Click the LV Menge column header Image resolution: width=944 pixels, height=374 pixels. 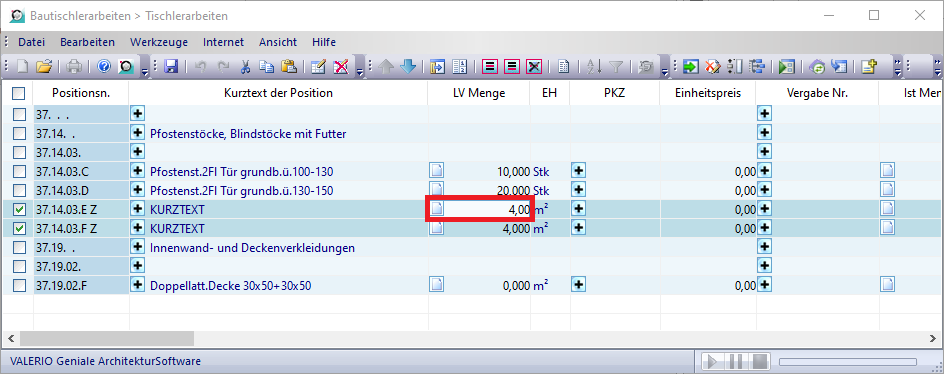479,93
